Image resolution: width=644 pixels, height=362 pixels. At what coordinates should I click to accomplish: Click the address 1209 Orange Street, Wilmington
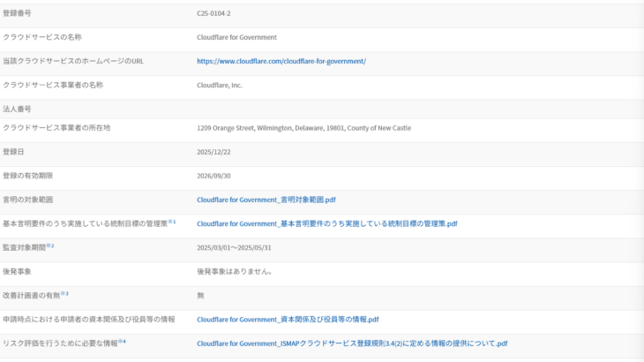(303, 128)
